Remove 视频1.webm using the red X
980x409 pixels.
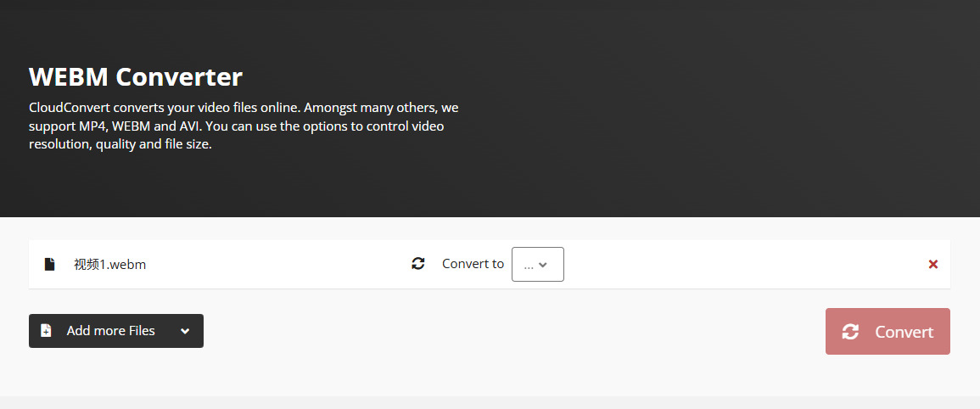pyautogui.click(x=932, y=264)
